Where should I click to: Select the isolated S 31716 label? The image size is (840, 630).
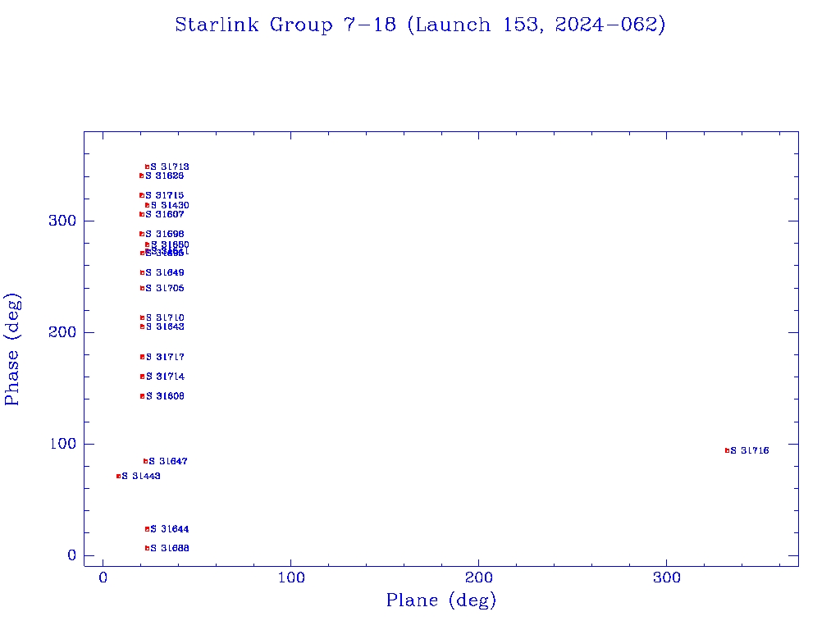750,450
